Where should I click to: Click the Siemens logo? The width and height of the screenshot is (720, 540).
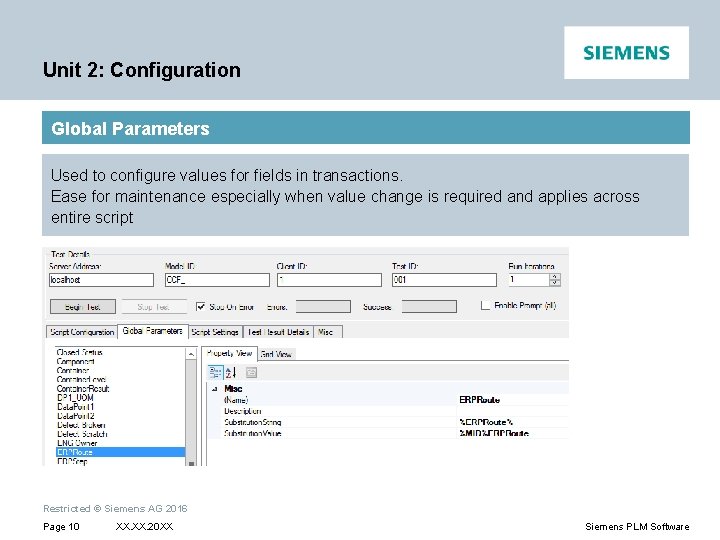tap(626, 52)
